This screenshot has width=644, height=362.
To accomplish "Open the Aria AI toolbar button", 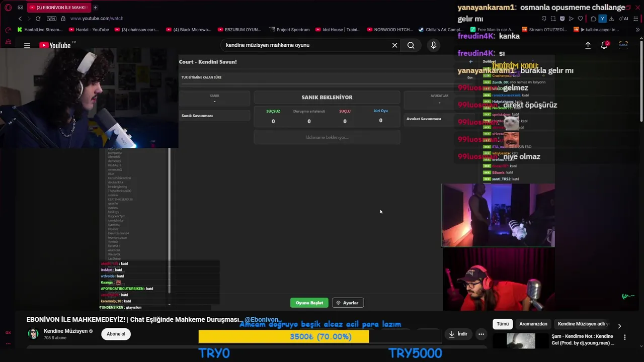I will click(x=624, y=19).
